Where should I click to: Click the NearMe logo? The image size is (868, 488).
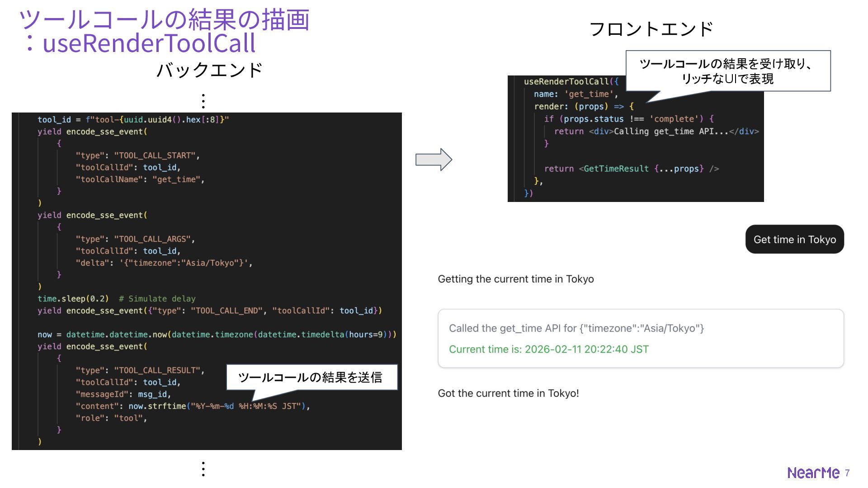pyautogui.click(x=813, y=473)
